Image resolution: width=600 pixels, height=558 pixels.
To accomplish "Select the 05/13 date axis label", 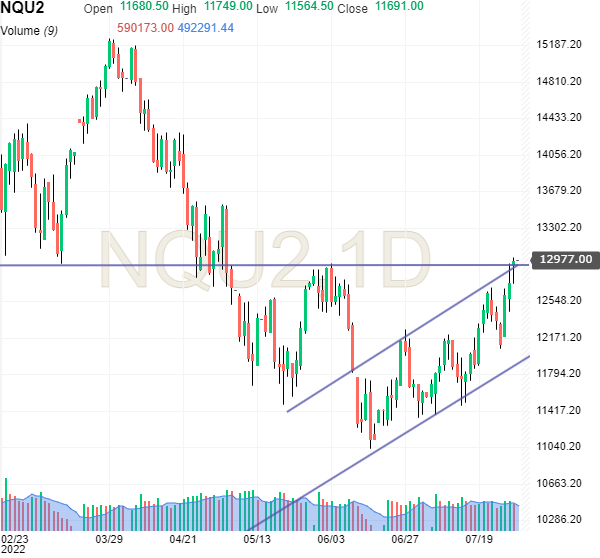I will [257, 538].
